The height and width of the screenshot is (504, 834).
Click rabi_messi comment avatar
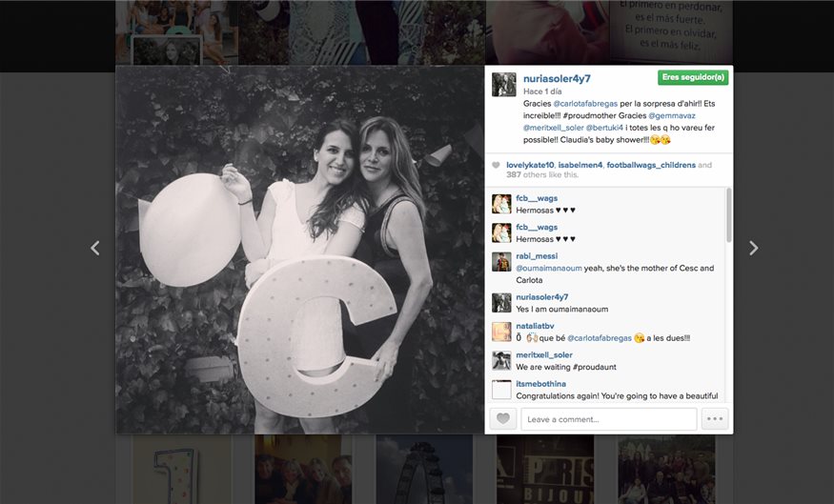[501, 262]
